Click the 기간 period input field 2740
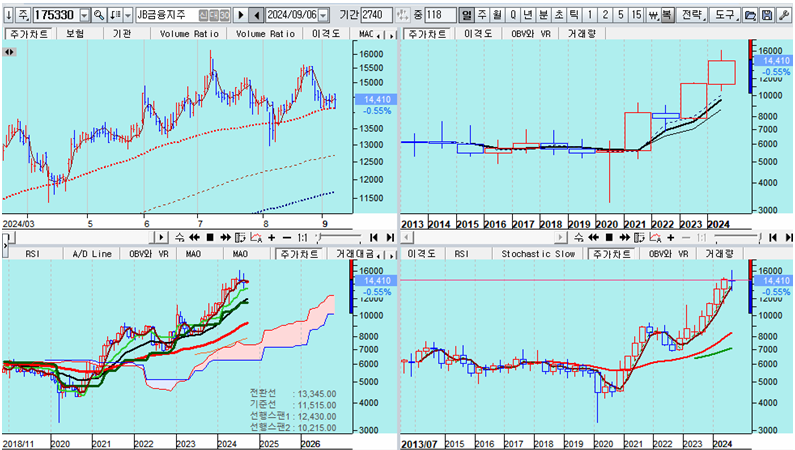Screen dimensions: 795x450 click(x=377, y=15)
